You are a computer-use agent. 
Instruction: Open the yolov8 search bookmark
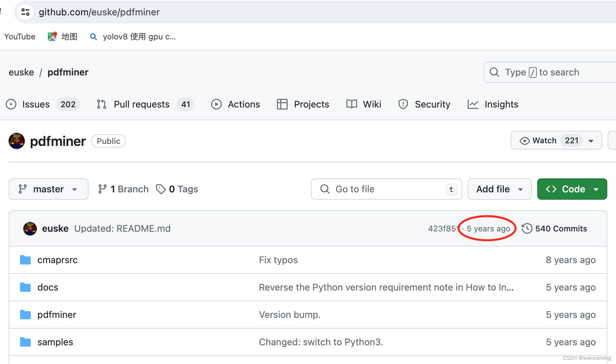(133, 36)
